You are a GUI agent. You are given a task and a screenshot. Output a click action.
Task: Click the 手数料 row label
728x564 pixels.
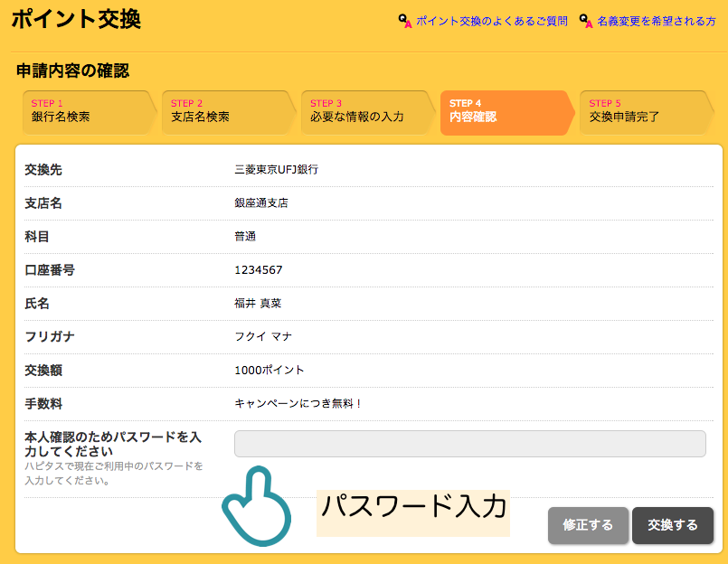pos(43,403)
